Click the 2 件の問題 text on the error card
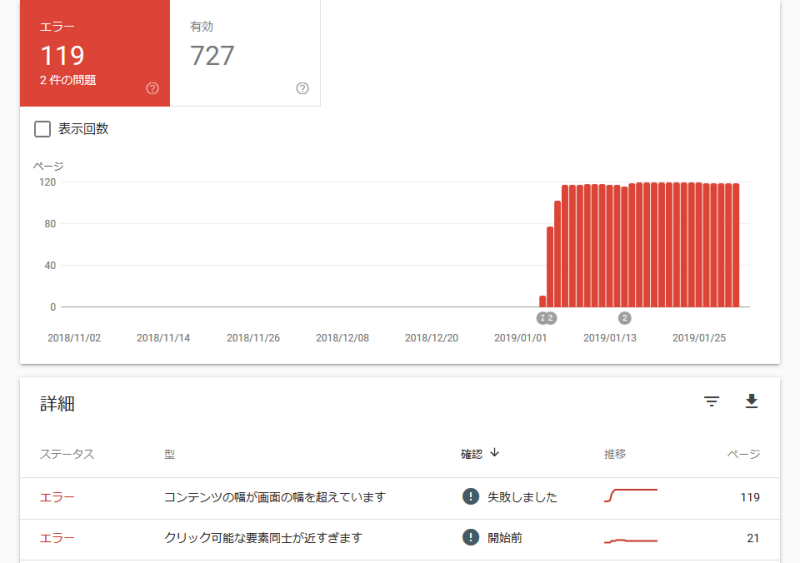Image resolution: width=800 pixels, height=563 pixels. [x=68, y=80]
